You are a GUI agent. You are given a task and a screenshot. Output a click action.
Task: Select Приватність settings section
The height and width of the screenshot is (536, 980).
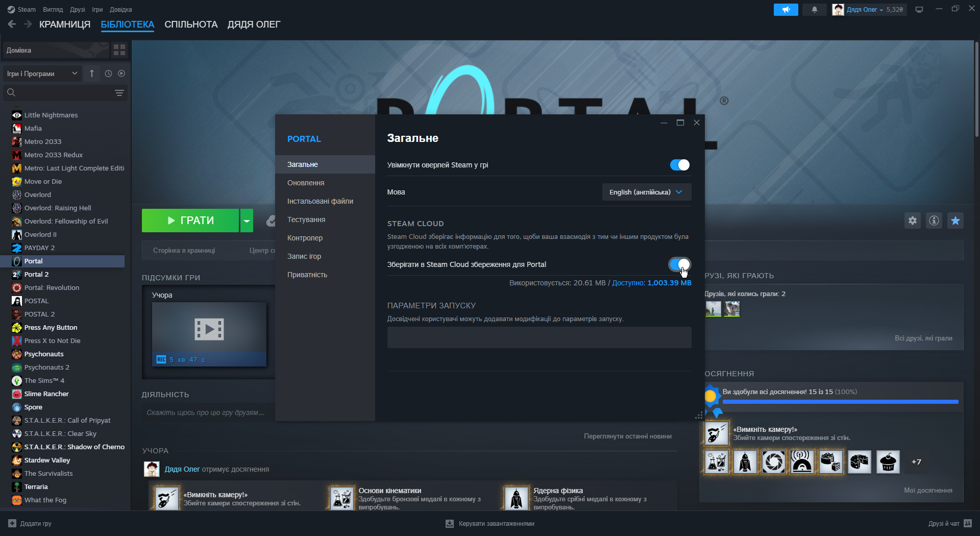325,275
